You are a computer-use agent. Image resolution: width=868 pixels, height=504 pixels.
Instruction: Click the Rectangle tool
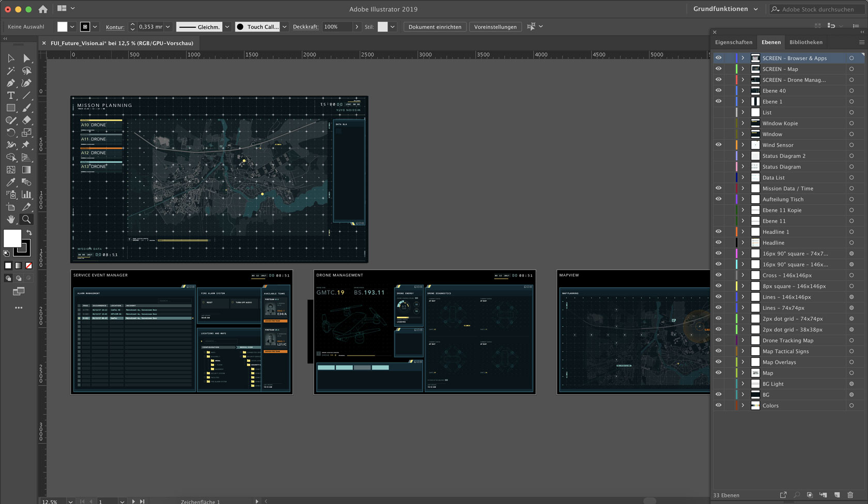11,108
